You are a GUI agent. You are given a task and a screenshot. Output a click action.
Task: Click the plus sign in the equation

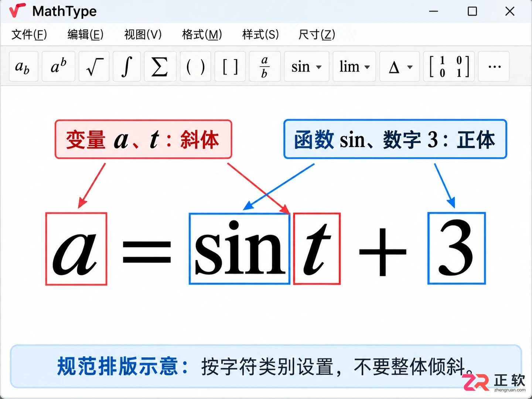coord(382,252)
